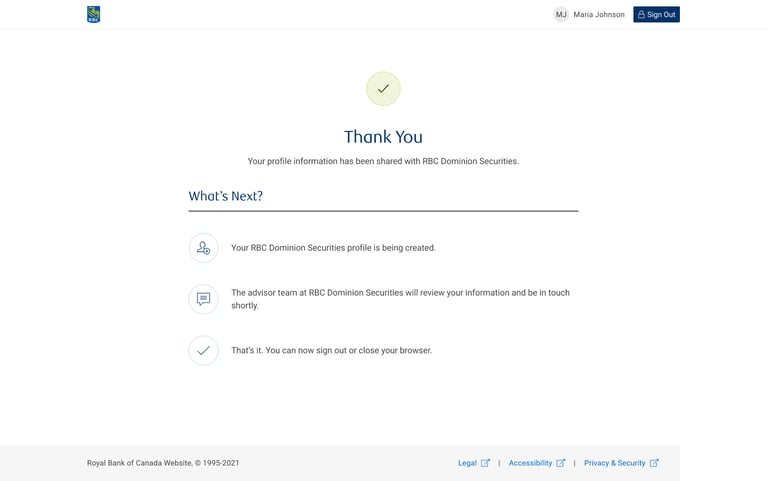Click the lock icon in Sign Out
The image size is (768, 481).
point(641,14)
